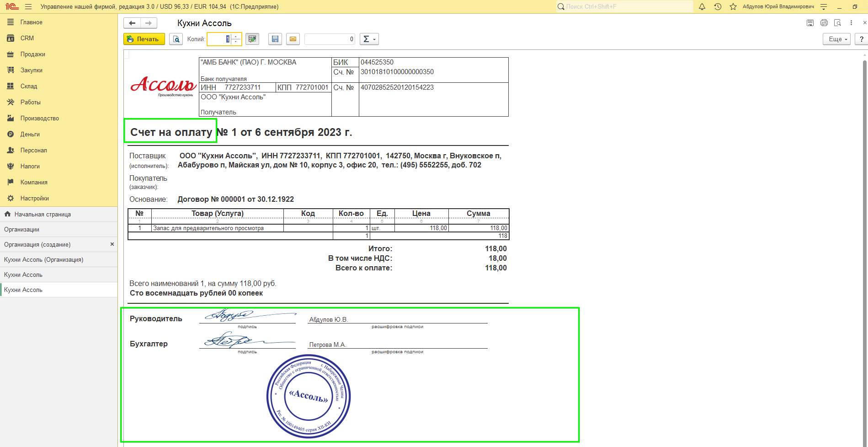Click the sum value field showing 0
The image size is (868, 447).
point(330,39)
